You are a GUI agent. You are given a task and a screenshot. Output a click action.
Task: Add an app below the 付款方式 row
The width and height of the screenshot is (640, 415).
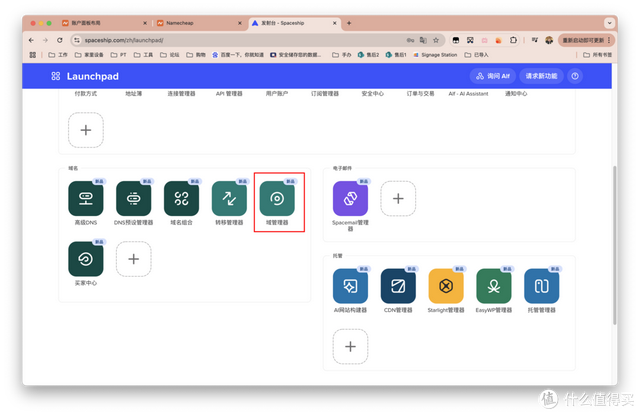(86, 130)
